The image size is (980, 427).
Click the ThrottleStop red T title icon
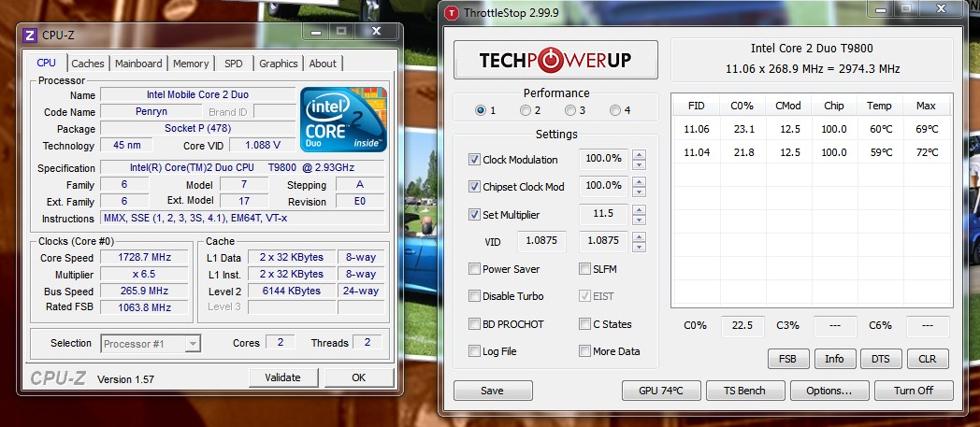450,12
